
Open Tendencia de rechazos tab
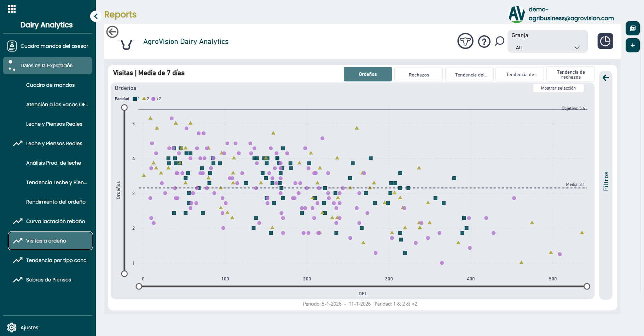[570, 74]
